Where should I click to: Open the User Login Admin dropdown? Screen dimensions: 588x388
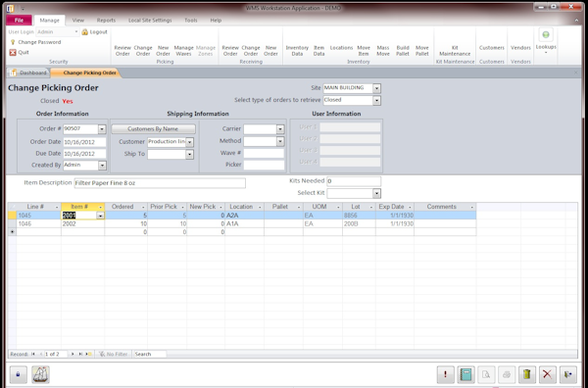click(76, 32)
